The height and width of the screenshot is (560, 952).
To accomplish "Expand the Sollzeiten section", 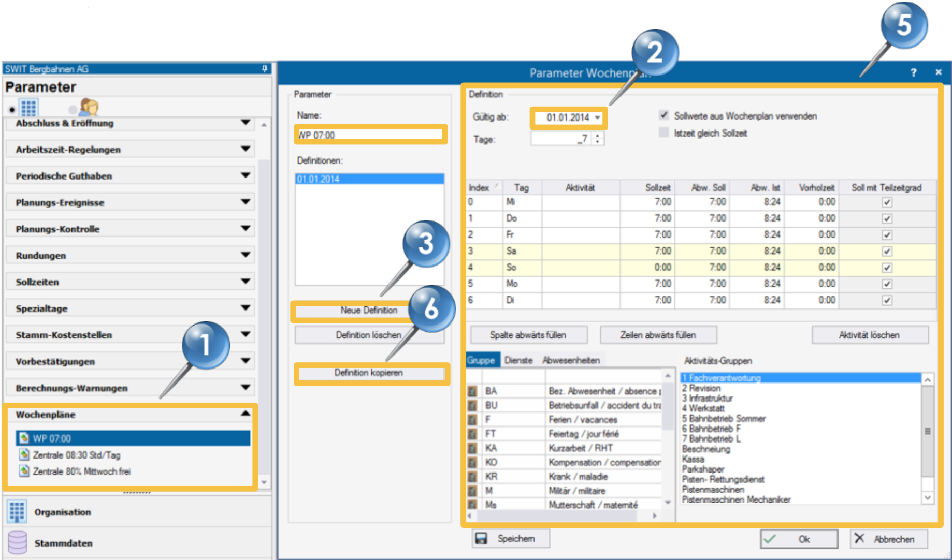I will click(x=246, y=281).
